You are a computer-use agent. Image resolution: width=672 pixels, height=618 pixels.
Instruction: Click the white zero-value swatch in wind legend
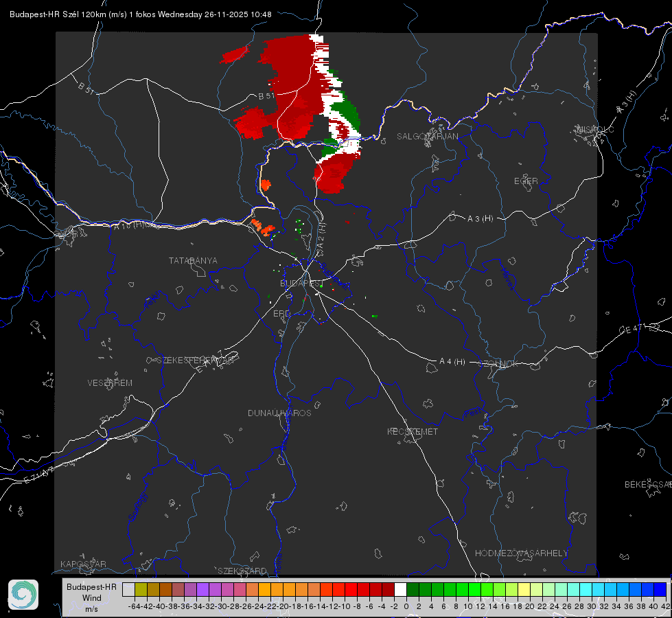coord(400,590)
